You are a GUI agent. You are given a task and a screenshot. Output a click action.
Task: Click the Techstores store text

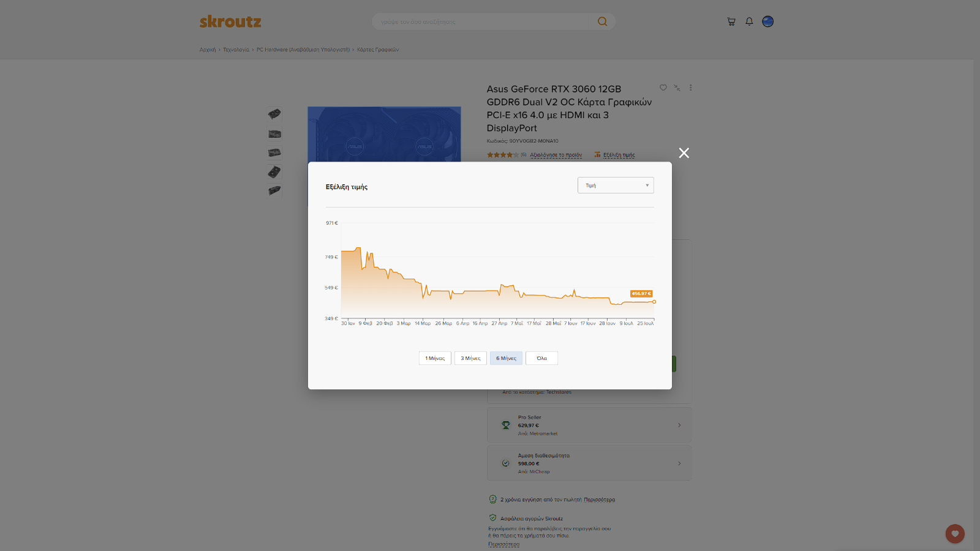pyautogui.click(x=559, y=392)
